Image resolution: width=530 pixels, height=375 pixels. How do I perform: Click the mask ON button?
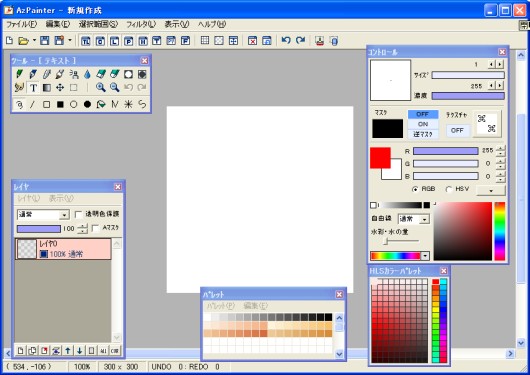coord(423,124)
